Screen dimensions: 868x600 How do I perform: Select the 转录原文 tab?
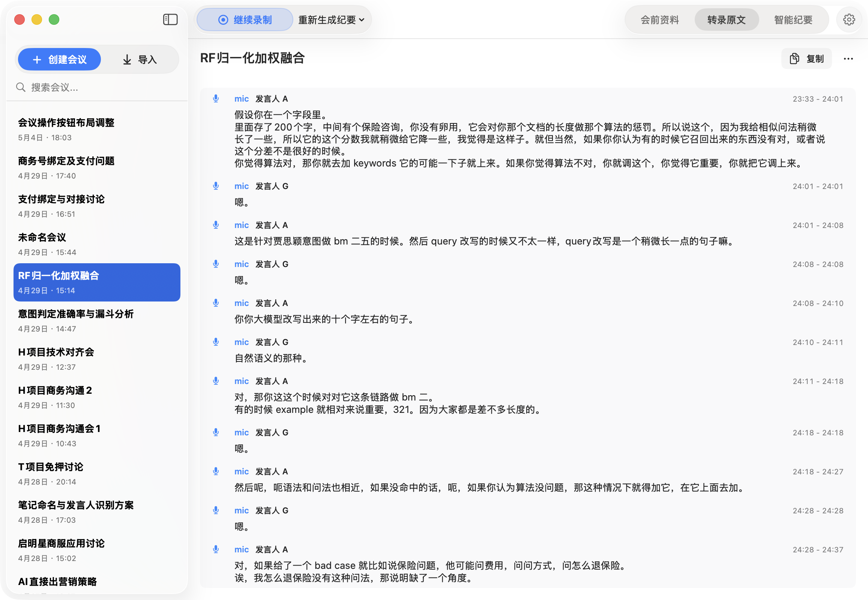(726, 19)
